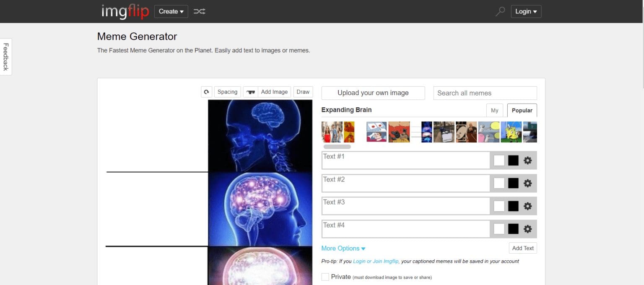Screen dimensions: 644x285
Task: Click the shuffle random meme icon
Action: point(199,12)
